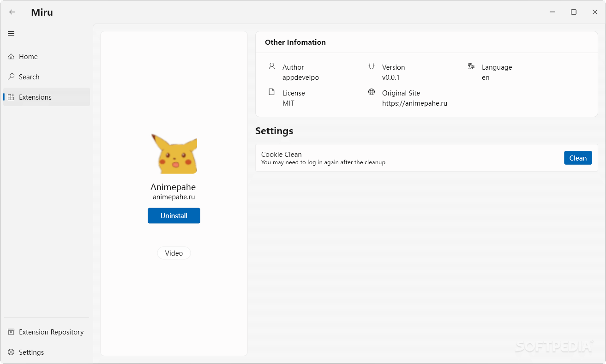Click the MIT license value
The width and height of the screenshot is (606, 364).
pyautogui.click(x=288, y=103)
